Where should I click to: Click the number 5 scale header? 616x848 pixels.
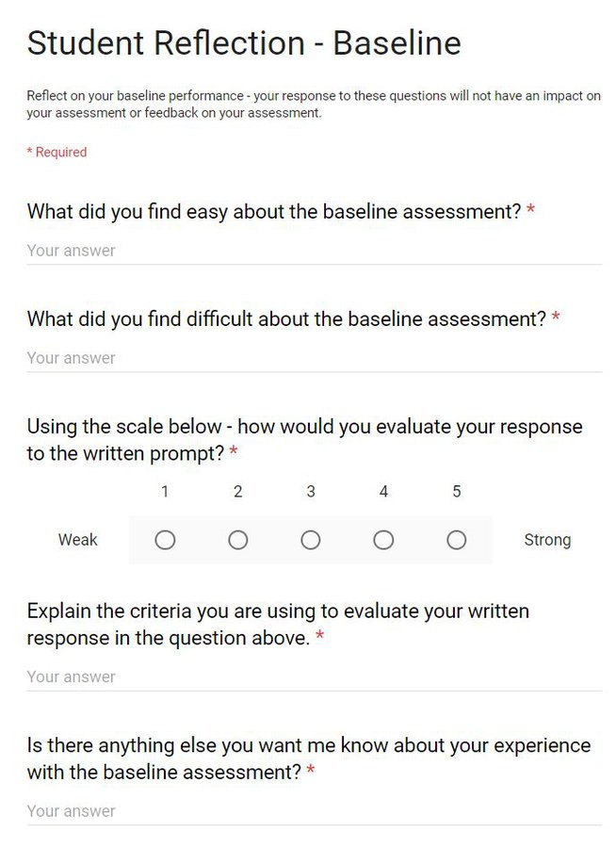click(456, 491)
